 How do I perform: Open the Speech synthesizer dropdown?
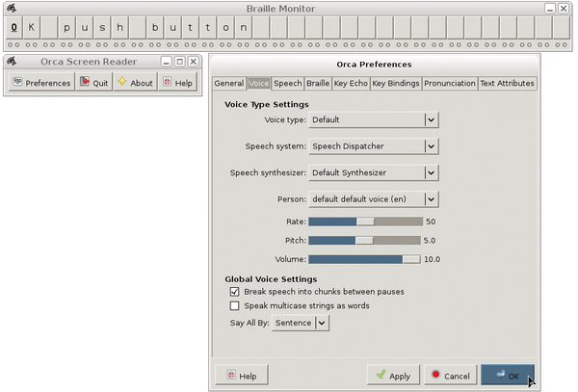374,172
